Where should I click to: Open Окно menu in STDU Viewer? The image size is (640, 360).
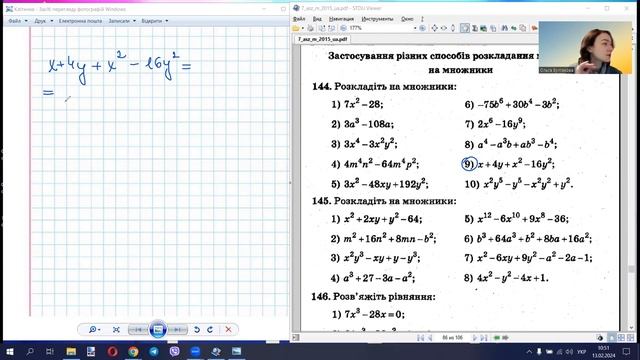(407, 19)
